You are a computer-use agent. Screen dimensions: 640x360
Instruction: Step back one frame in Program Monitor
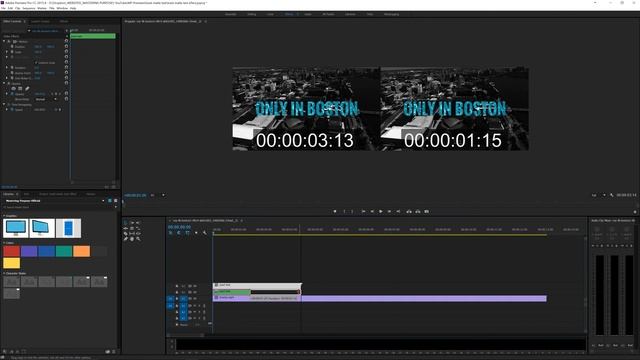point(372,211)
